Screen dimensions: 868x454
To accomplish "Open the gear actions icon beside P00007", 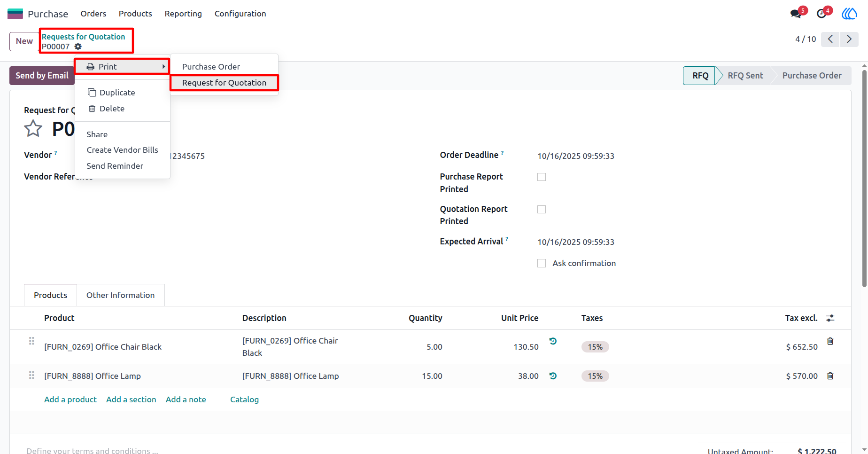I will pos(78,47).
